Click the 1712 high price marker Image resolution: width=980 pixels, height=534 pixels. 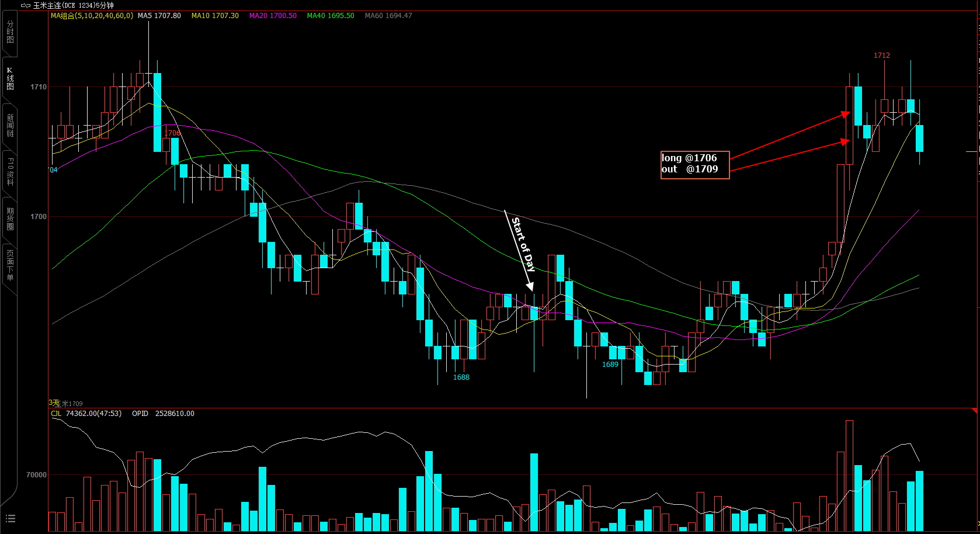[x=882, y=56]
